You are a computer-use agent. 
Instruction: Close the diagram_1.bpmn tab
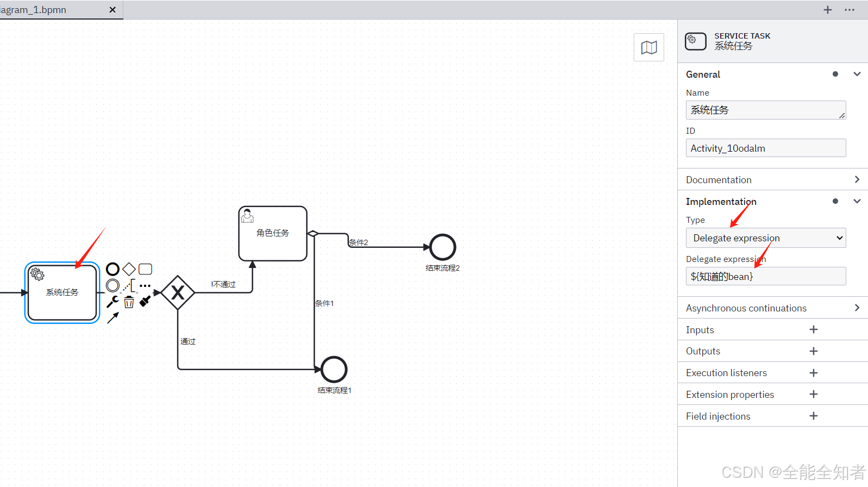[x=113, y=10]
